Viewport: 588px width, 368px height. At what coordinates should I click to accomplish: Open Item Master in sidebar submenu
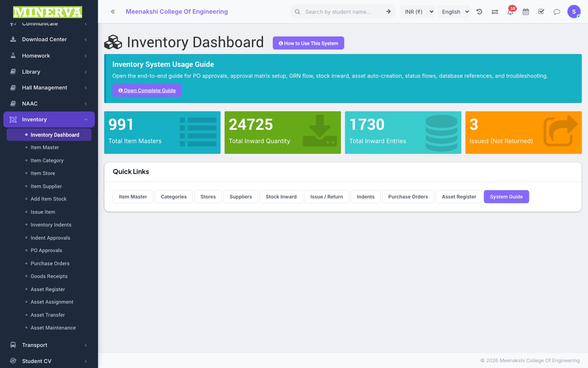[45, 147]
